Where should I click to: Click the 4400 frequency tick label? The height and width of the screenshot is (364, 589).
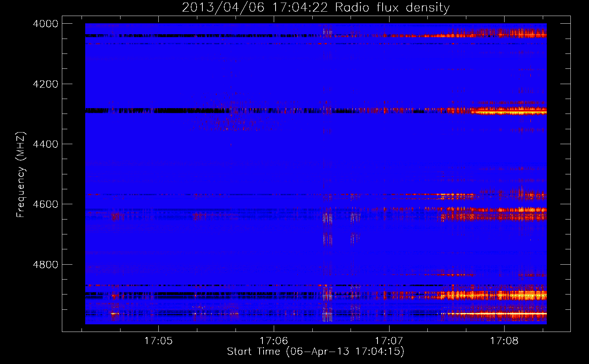click(46, 144)
